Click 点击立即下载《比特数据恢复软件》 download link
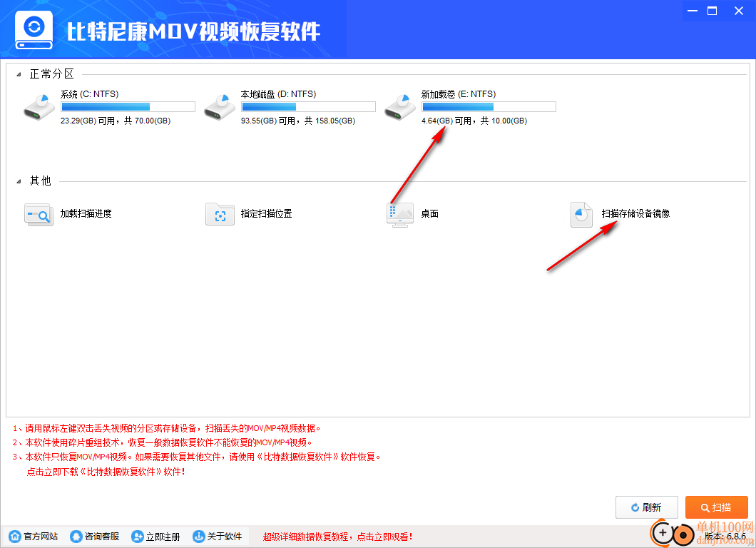Screen dimensions: 756x548 106,472
